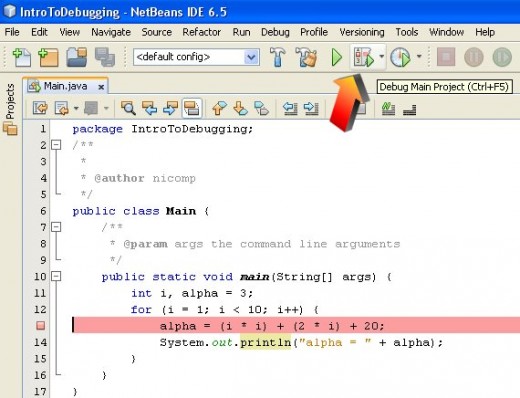Open the Help menu
Viewport: 520px width, 398px height.
(x=485, y=32)
